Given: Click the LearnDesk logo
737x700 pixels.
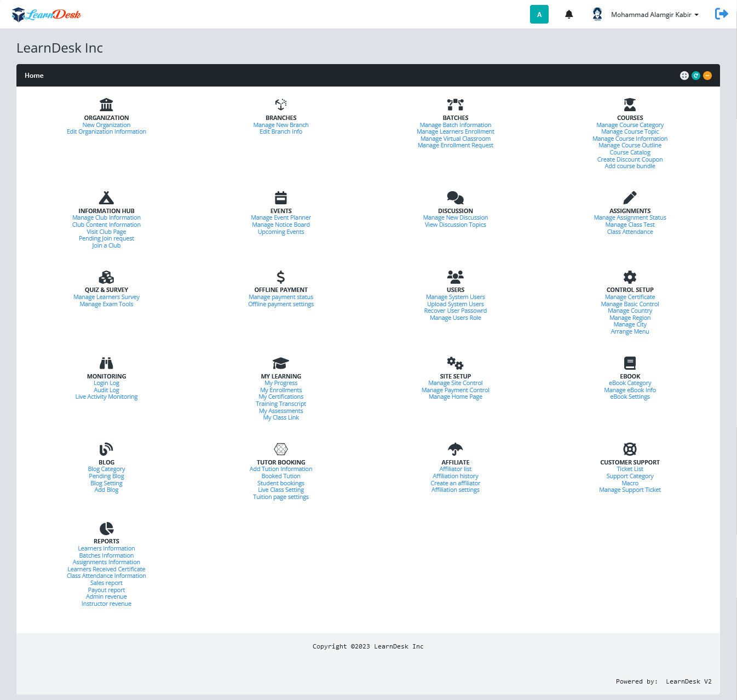Looking at the screenshot, I should pyautogui.click(x=47, y=14).
